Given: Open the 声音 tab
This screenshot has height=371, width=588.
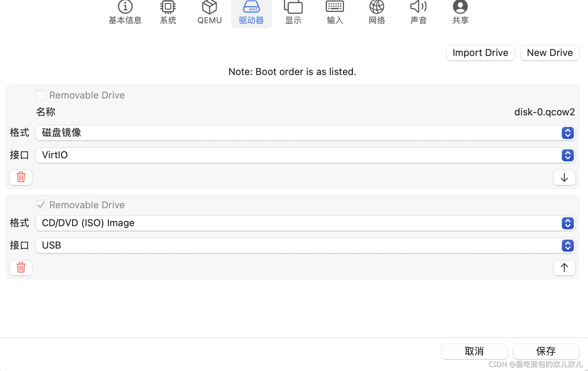Looking at the screenshot, I should coord(419,13).
